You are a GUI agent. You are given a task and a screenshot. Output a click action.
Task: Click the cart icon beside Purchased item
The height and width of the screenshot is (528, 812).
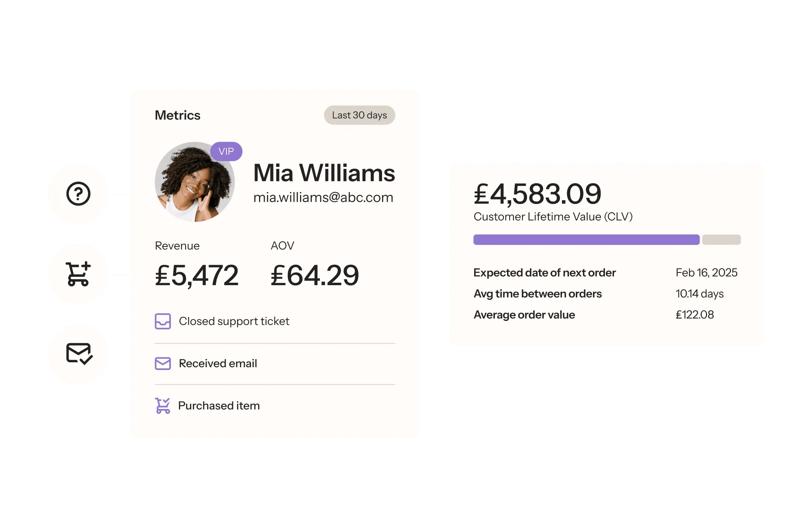163,406
